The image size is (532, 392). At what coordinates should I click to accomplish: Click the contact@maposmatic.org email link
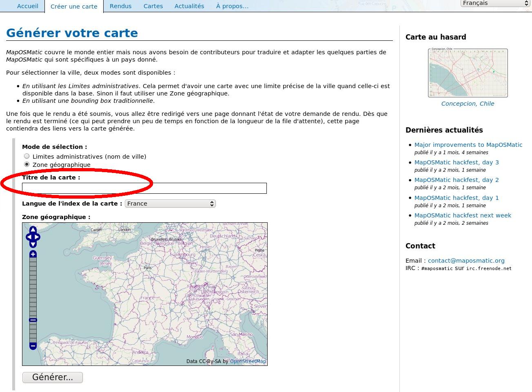coord(466,261)
